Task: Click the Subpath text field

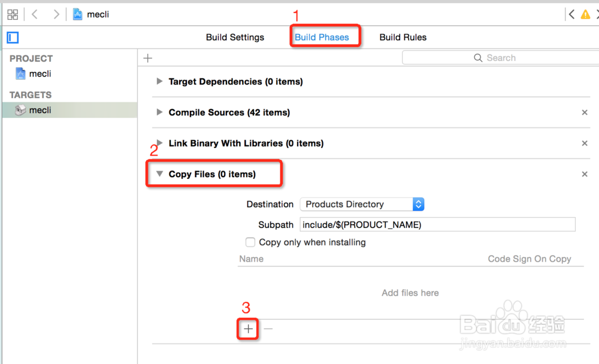Action: (437, 225)
